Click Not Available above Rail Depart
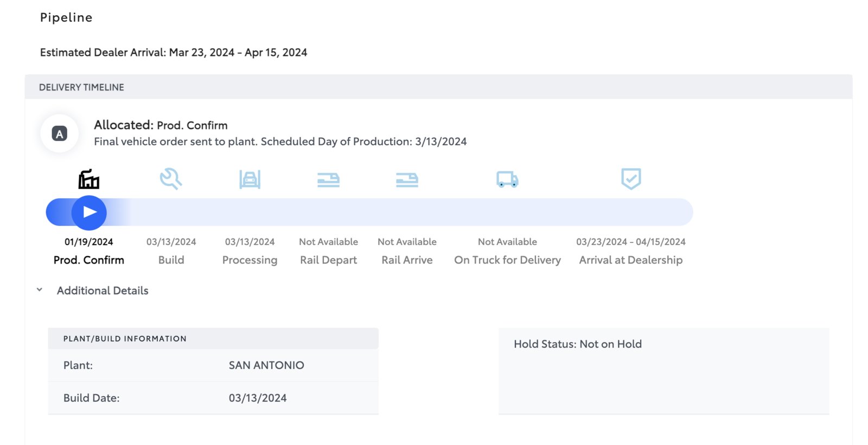 coord(328,242)
